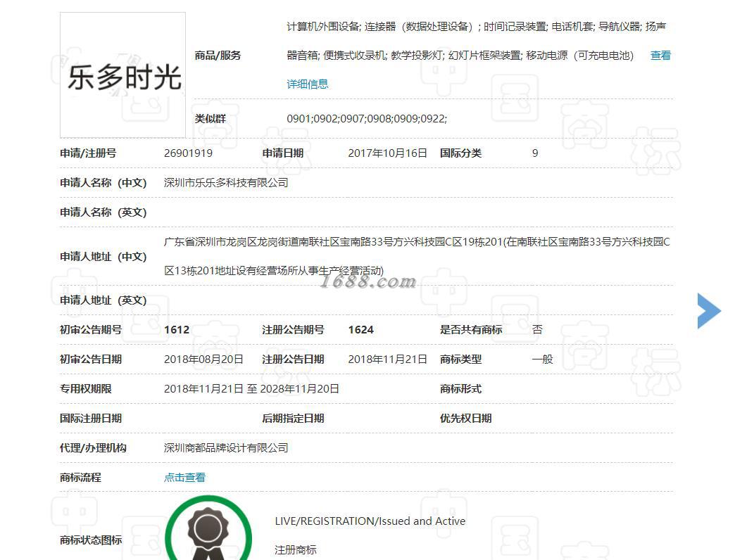The width and height of the screenshot is (735, 560).
Task: Open the 详细信息 link
Action: tap(308, 84)
